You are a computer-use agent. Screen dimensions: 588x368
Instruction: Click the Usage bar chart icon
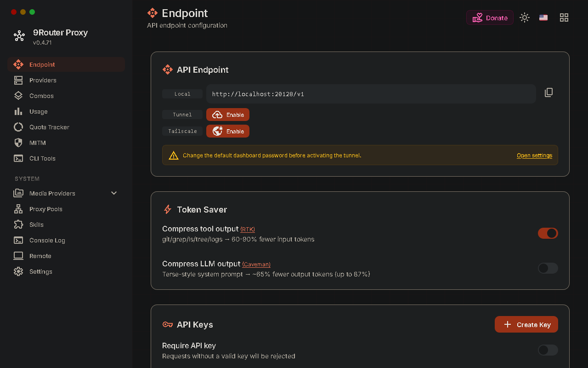point(18,111)
